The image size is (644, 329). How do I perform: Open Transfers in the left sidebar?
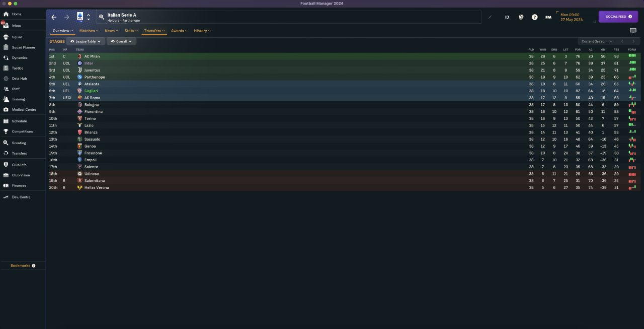pos(19,153)
